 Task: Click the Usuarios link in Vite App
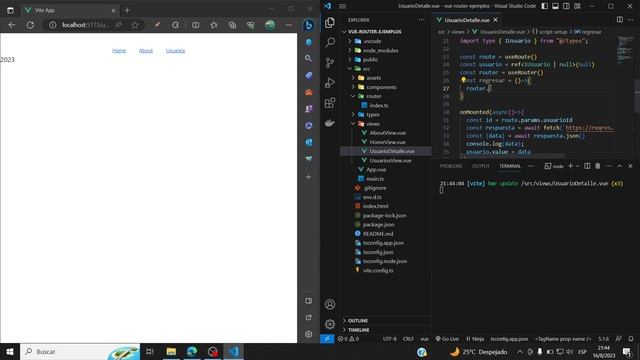175,51
